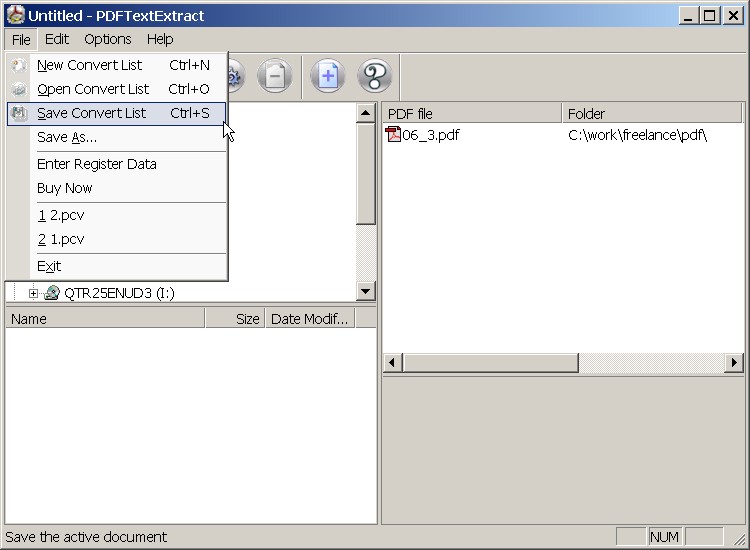Click the PDF list horizontal scrollbar thumb
The image size is (750, 550).
pyautogui.click(x=491, y=363)
